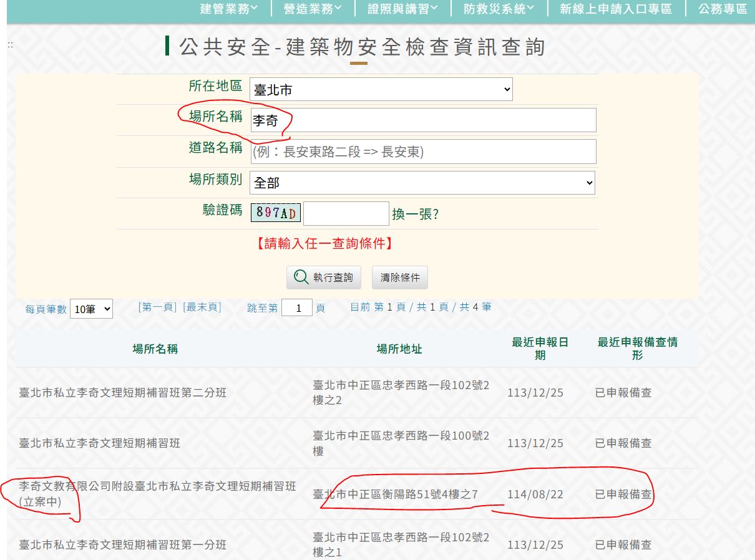Screen dimensions: 755x560
Task: Jump to the last page link 最末頁
Action: pos(202,307)
